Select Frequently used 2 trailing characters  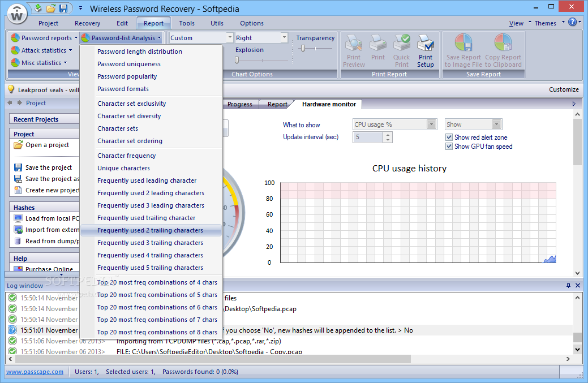151,230
